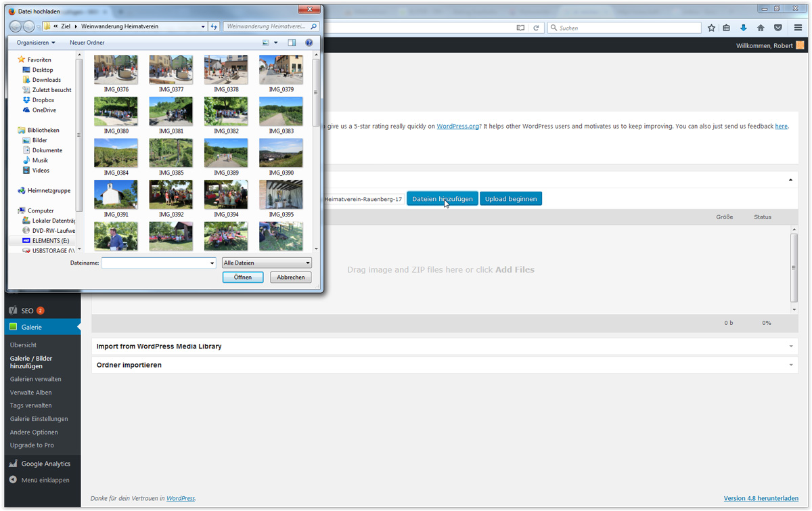The width and height of the screenshot is (812, 511).
Task: Open the Organisieren dropdown menu
Action: [x=36, y=43]
